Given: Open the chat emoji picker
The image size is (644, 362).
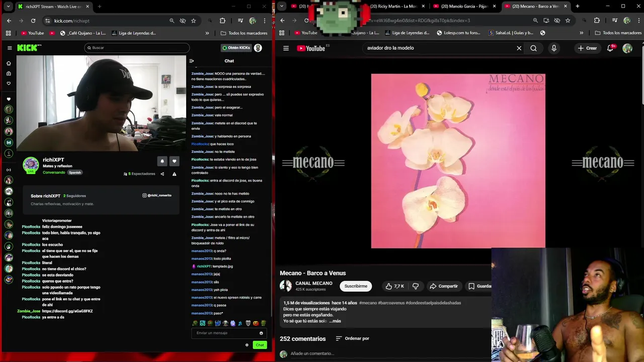Looking at the screenshot, I should (261, 333).
